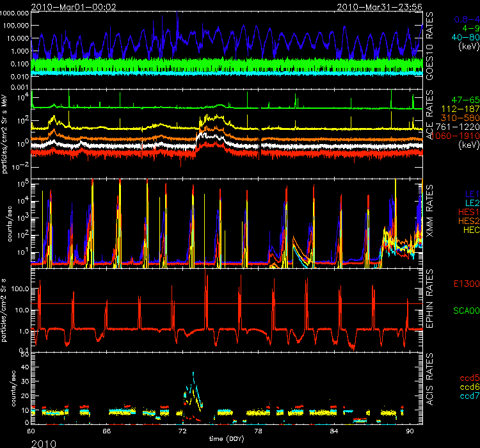Screen dimensions: 480x448
Task: Click the green 47-65 ACE legend entry
Action: [466, 100]
